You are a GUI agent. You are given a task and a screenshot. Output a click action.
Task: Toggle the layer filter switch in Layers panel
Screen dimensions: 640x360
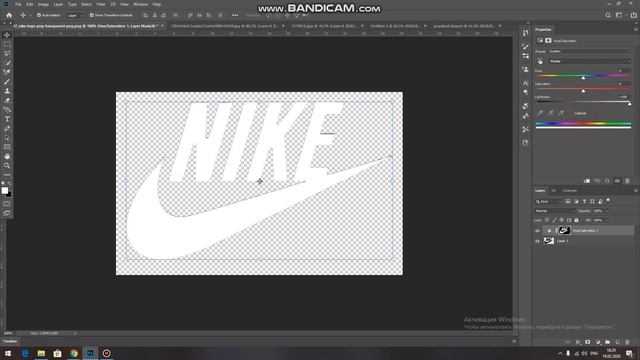click(608, 200)
